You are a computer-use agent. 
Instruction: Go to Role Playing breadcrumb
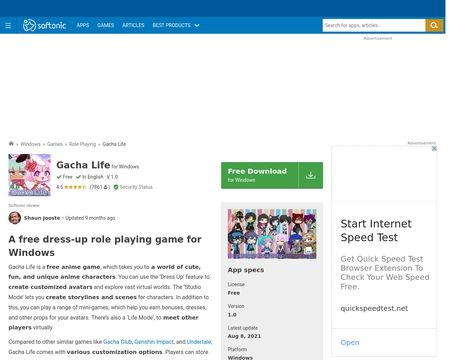click(83, 144)
